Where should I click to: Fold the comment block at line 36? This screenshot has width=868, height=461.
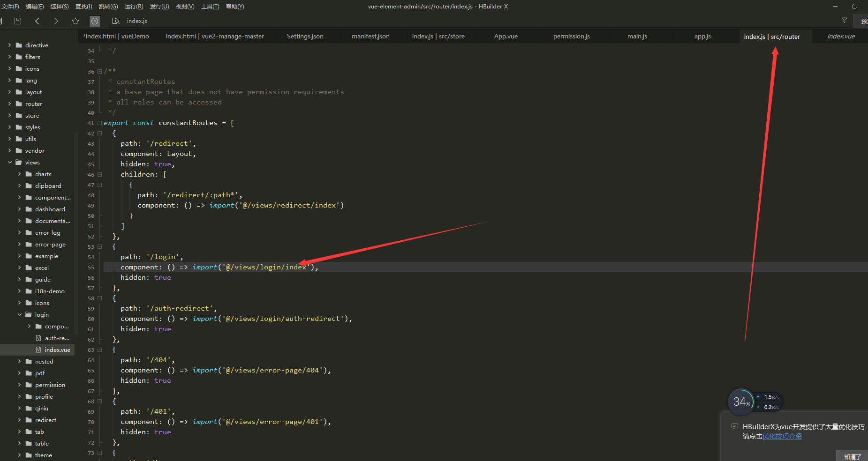click(x=99, y=72)
